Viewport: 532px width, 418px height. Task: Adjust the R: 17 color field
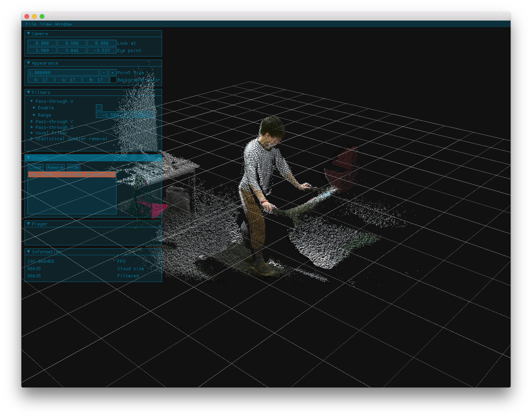(41, 80)
